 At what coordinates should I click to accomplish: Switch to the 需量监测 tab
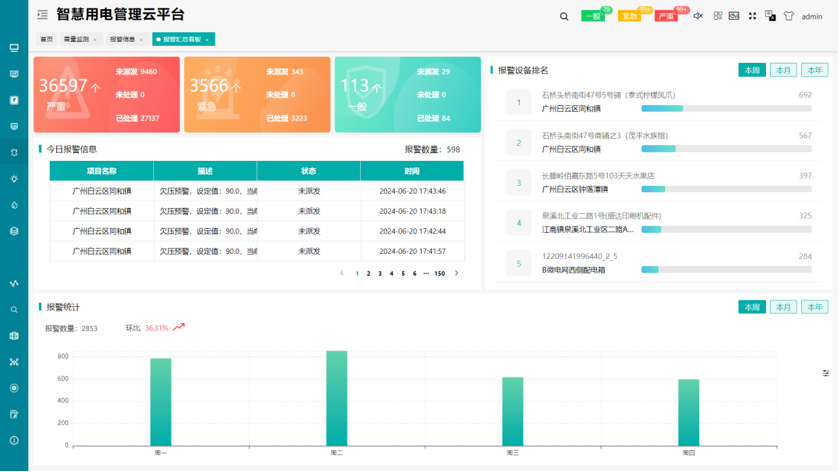point(77,39)
